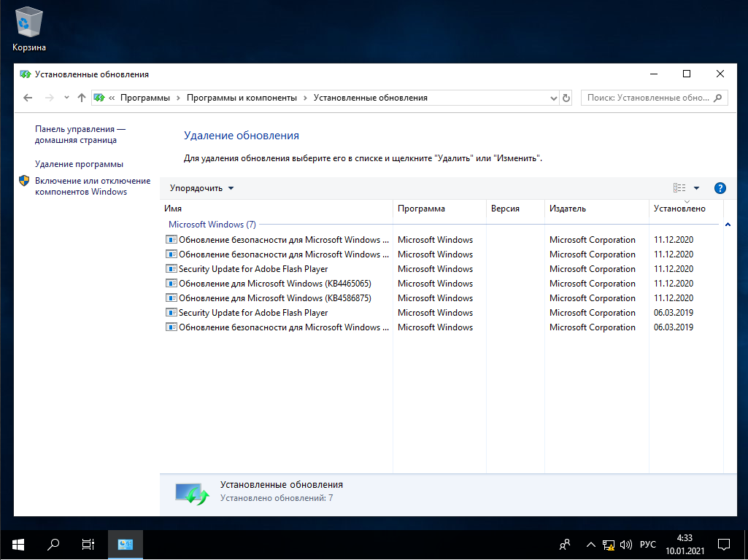
Task: Open the recent locations dropdown arrow
Action: pos(67,98)
